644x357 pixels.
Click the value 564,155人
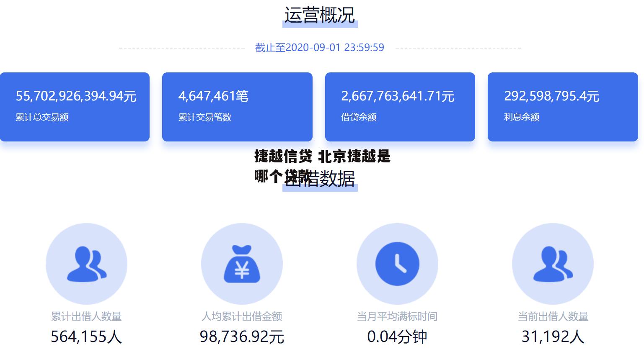(86, 336)
